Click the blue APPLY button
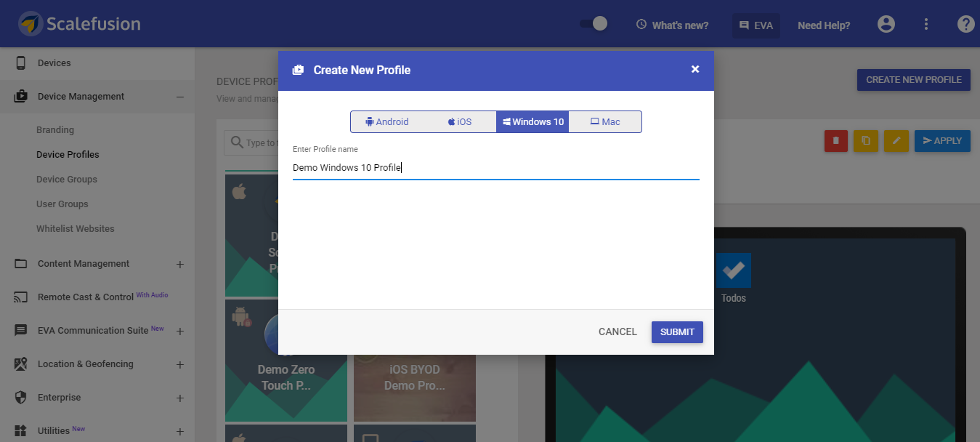Screen dimensions: 980x442 coord(942,141)
